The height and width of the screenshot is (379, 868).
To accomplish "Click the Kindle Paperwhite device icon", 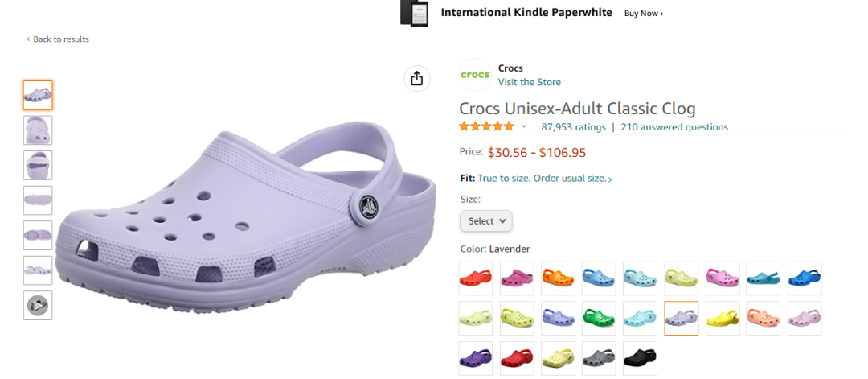I will click(414, 13).
